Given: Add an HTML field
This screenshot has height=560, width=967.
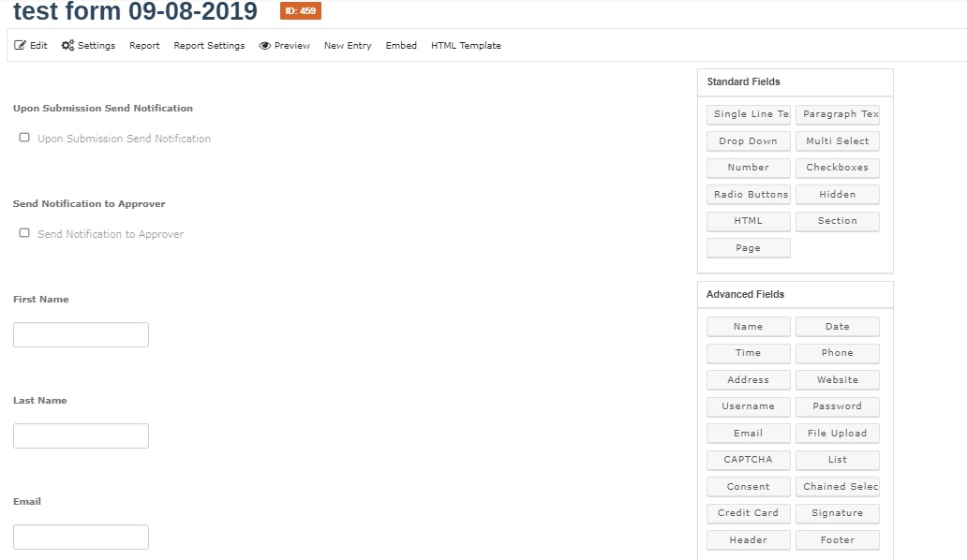Looking at the screenshot, I should coord(748,221).
